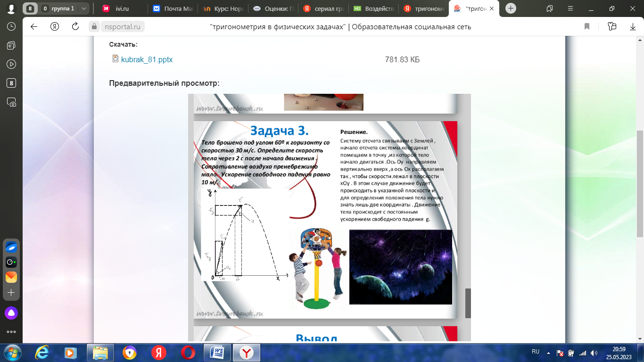644x362 pixels.
Task: Open Yandex home via Я button
Action: 55,26
